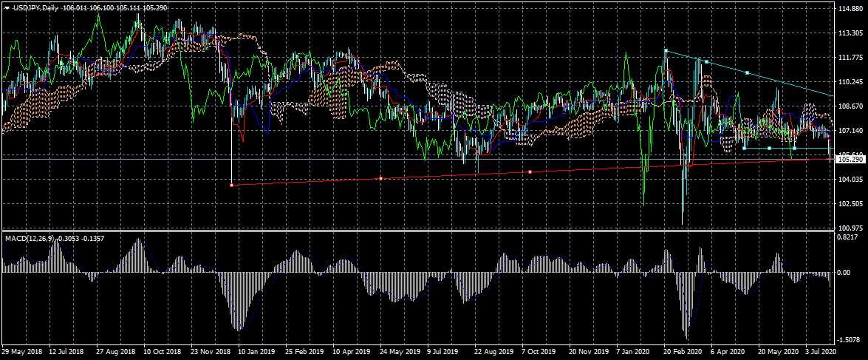Viewport: 868px width, 360px height.
Task: Select middle anchor of cyan descending trendline
Action: (x=707, y=61)
